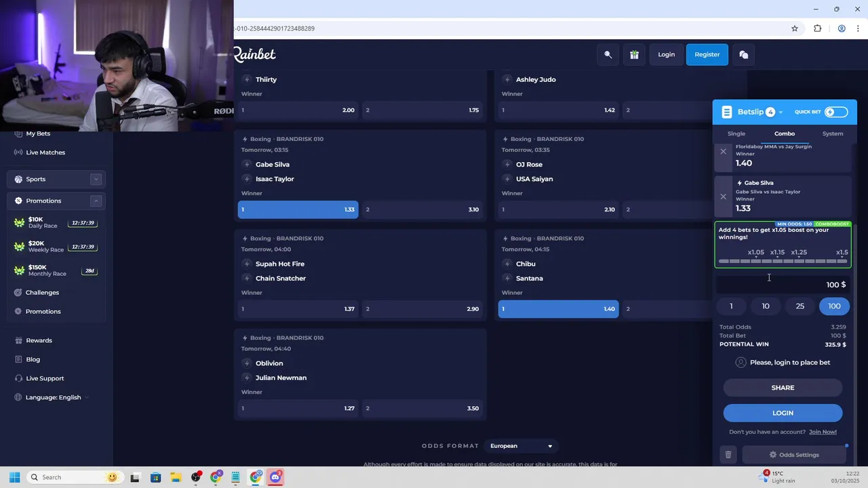Open the browser extensions puzzle icon
Image resolution: width=868 pixels, height=488 pixels.
(x=817, y=28)
